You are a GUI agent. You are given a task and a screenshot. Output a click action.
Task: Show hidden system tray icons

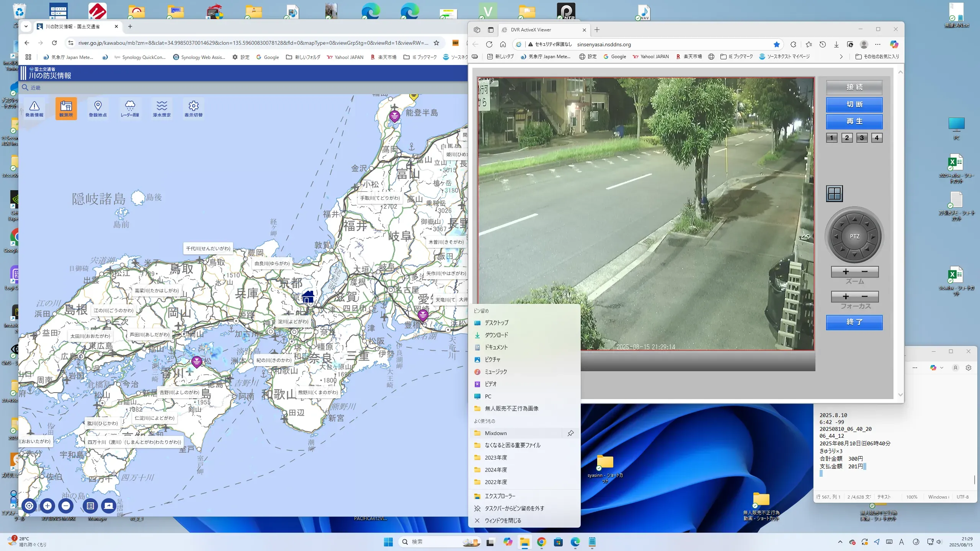840,542
